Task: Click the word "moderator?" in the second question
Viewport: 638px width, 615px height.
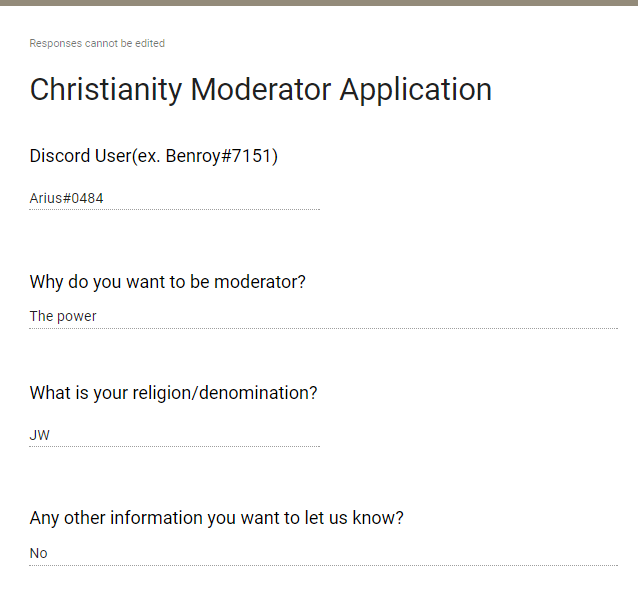Action: [x=259, y=282]
